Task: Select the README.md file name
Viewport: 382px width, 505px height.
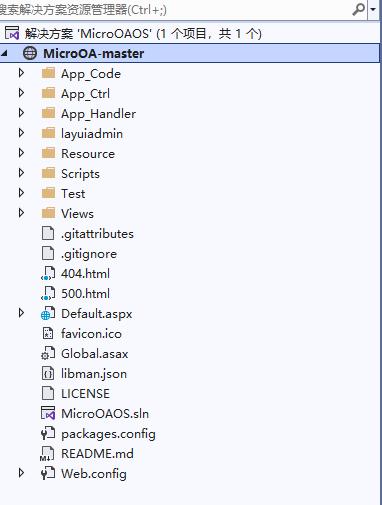Action: click(x=97, y=454)
